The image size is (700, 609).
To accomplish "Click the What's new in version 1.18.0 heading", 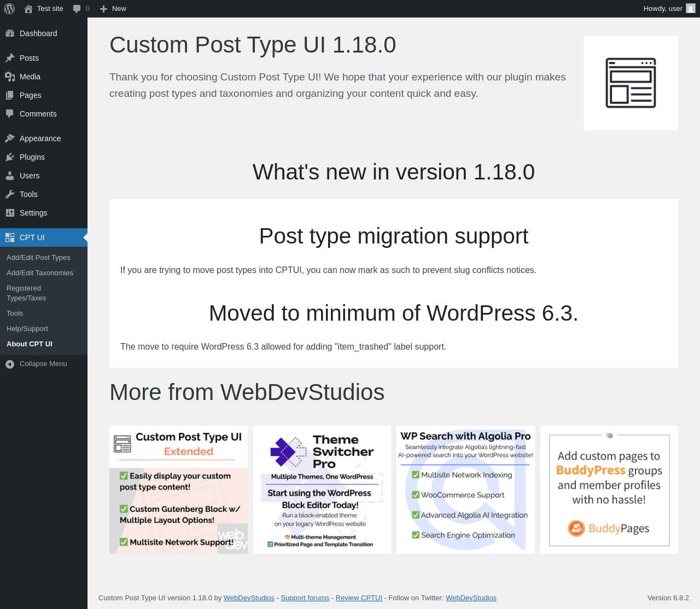I will (394, 172).
